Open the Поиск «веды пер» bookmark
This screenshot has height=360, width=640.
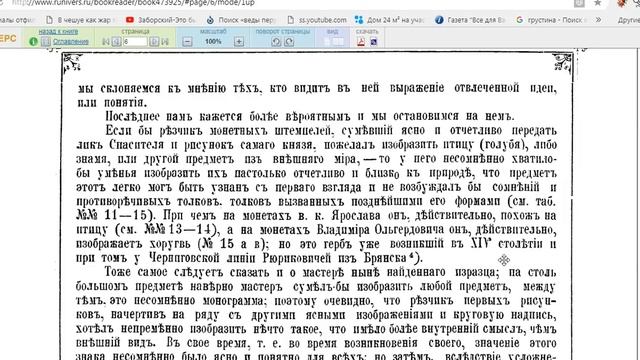241,20
